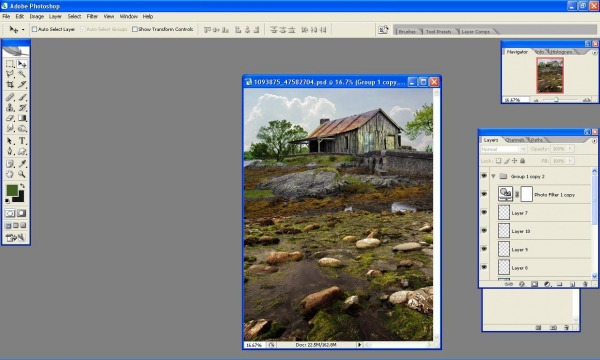The height and width of the screenshot is (360, 600).
Task: Open Bridge via the file browser icon
Action: [383, 29]
